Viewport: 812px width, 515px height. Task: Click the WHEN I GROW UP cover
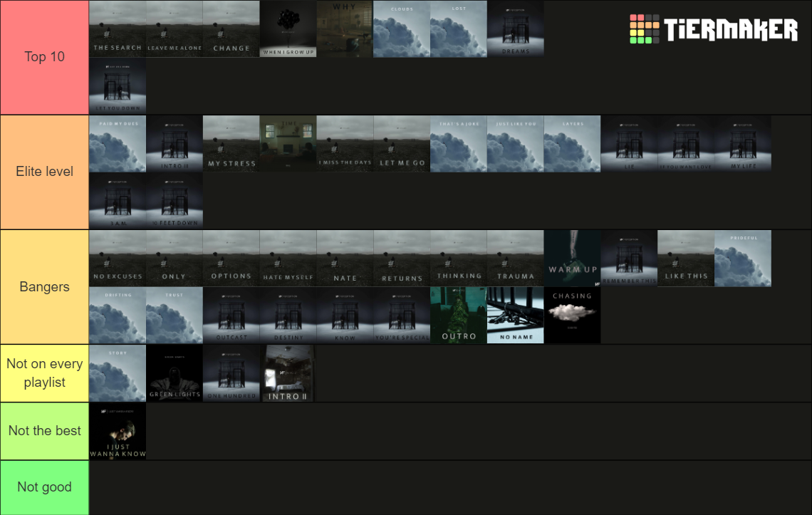pyautogui.click(x=288, y=29)
